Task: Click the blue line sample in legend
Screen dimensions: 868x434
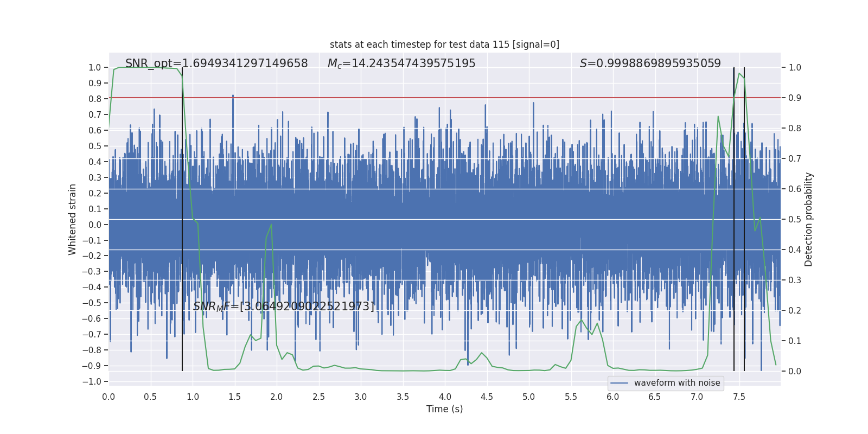Action: pyautogui.click(x=619, y=383)
